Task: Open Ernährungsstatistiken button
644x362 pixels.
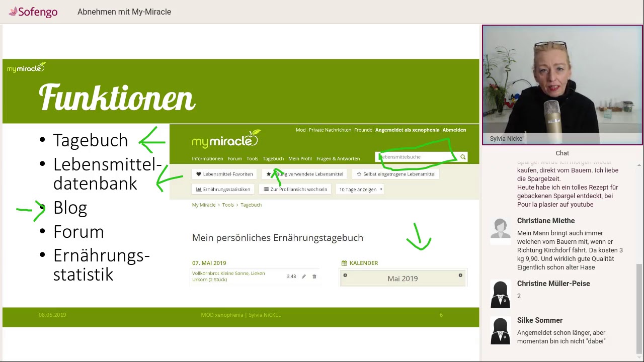Action: click(x=223, y=190)
